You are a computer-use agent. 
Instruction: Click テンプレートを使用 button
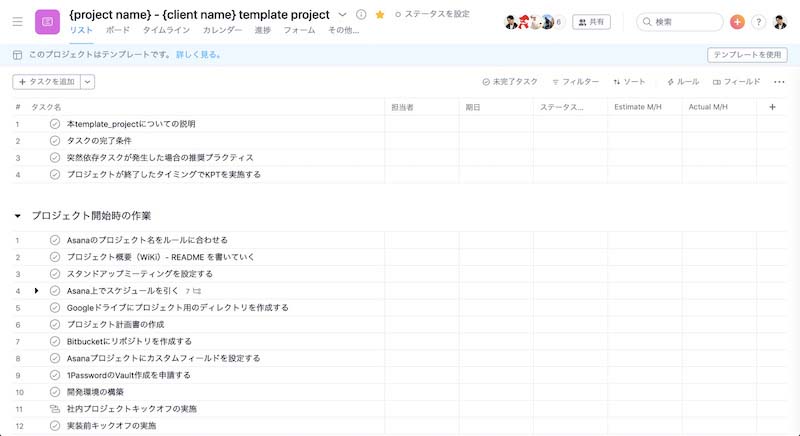(x=747, y=55)
